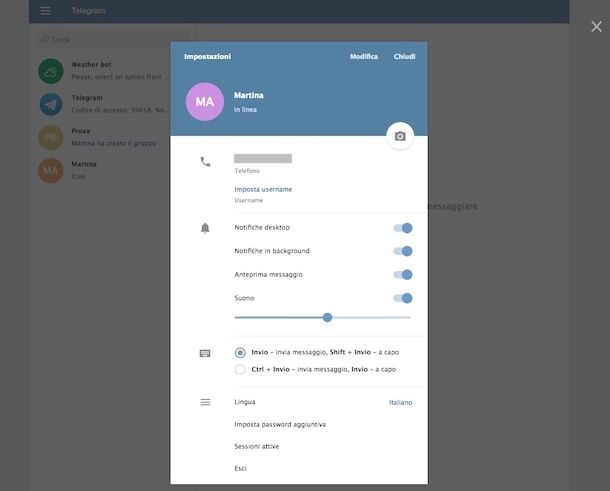
Task: Click the Impostazioni title
Action: pyautogui.click(x=207, y=56)
